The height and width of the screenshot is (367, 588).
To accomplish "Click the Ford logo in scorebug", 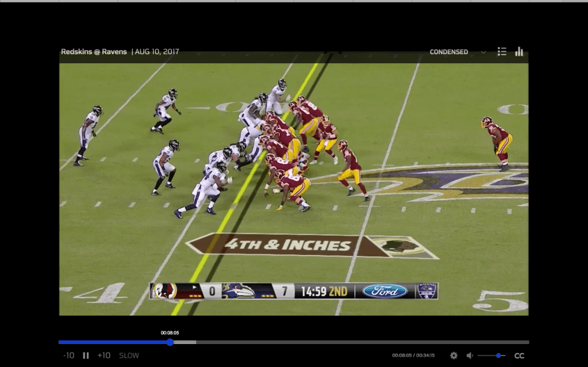I will coord(384,291).
